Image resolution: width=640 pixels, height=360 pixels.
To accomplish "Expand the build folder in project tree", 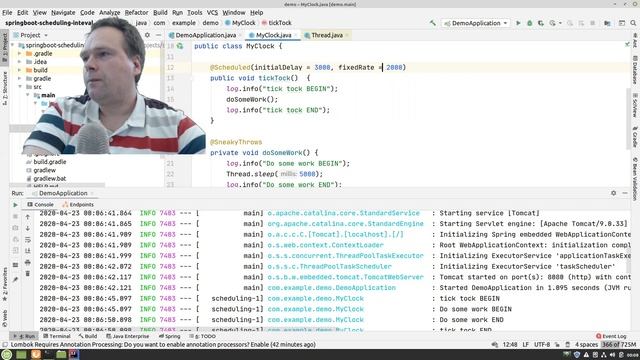I will pyautogui.click(x=20, y=70).
